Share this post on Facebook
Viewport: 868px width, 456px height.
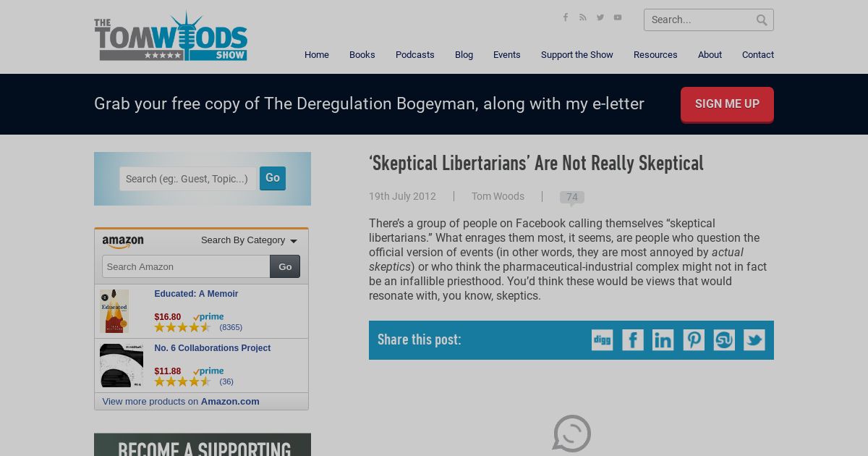633,339
